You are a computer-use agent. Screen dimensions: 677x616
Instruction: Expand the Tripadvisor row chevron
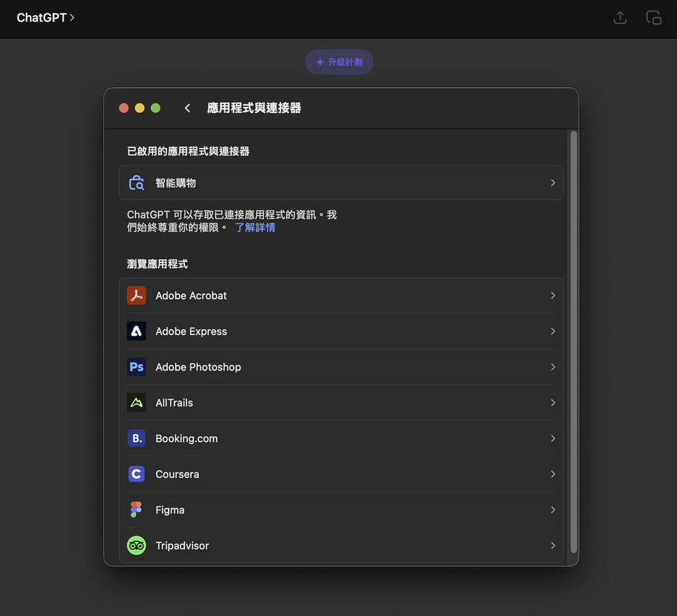point(553,545)
